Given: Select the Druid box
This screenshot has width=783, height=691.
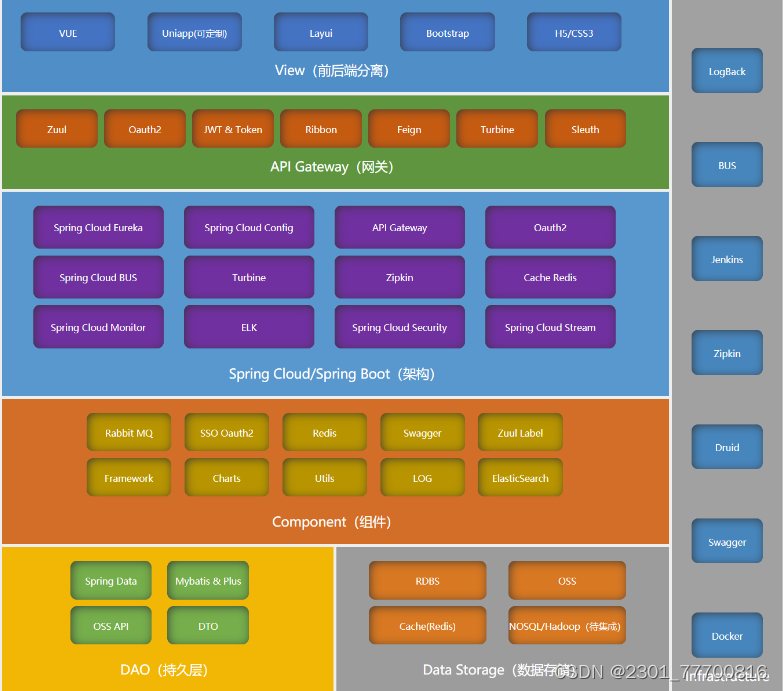Looking at the screenshot, I should click(727, 447).
